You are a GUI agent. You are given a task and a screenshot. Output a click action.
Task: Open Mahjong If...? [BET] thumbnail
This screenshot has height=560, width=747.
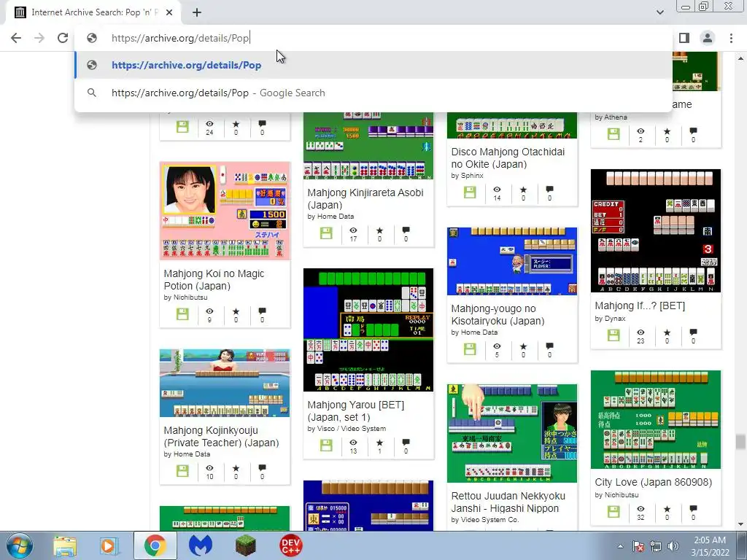click(656, 230)
